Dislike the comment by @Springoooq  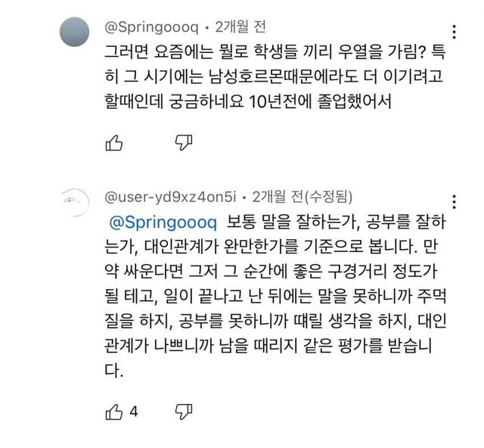(x=184, y=142)
